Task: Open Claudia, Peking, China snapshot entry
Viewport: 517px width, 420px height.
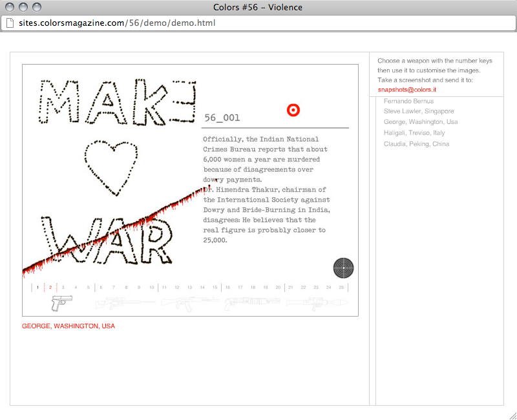Action: 416,144
